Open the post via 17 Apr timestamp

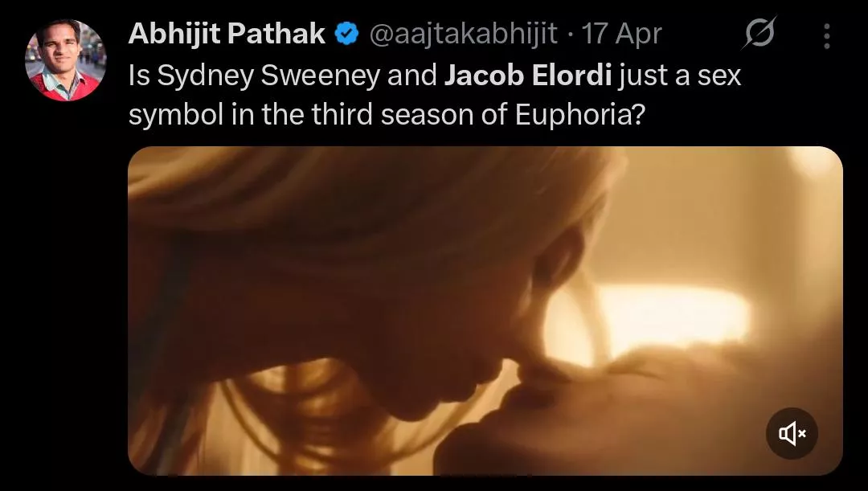click(621, 35)
